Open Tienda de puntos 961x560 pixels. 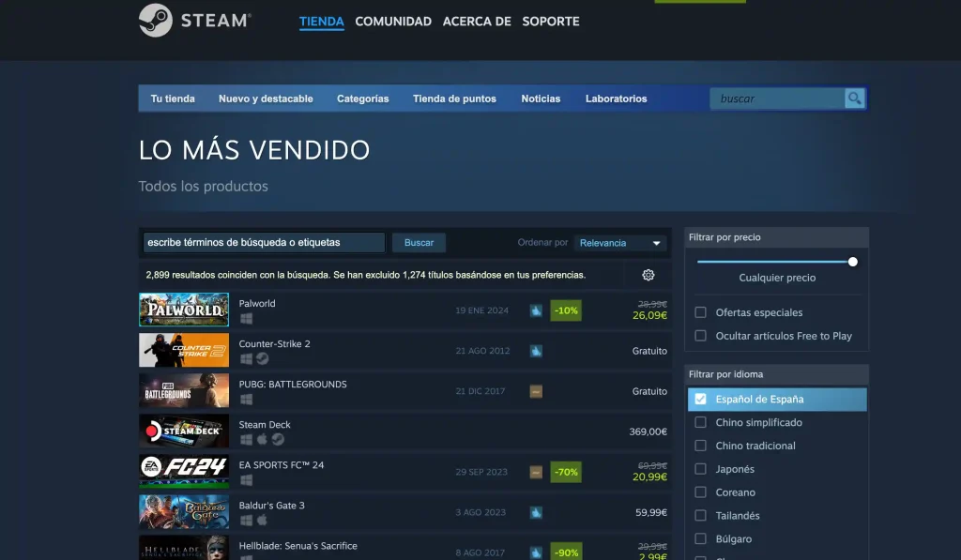(455, 98)
